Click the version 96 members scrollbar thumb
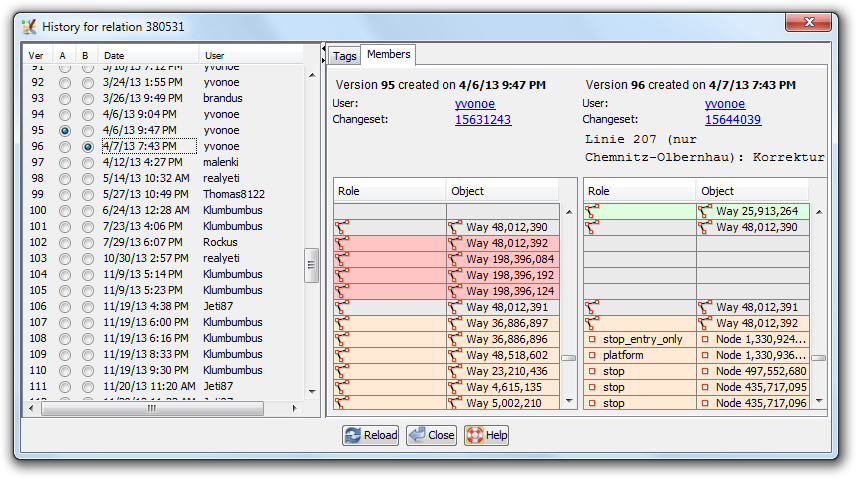Viewport: 857px width, 479px height. click(x=819, y=358)
